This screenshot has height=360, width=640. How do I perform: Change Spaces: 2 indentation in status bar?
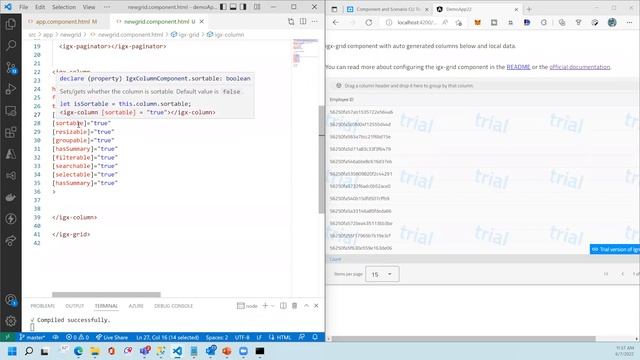[x=217, y=337]
